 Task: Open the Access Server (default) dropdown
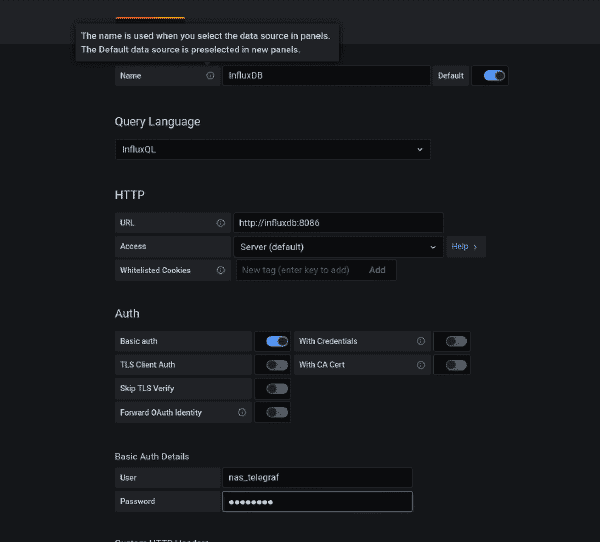pyautogui.click(x=338, y=247)
